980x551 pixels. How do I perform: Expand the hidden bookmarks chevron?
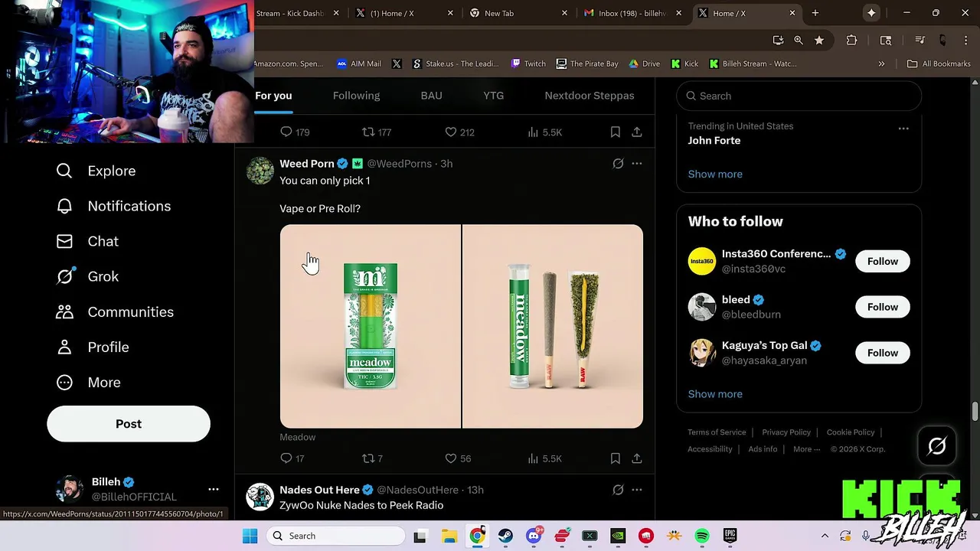881,64
